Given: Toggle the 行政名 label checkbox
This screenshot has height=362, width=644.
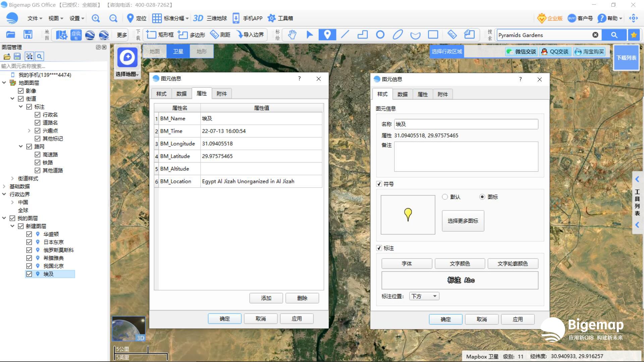Looking at the screenshot, I should tap(38, 115).
